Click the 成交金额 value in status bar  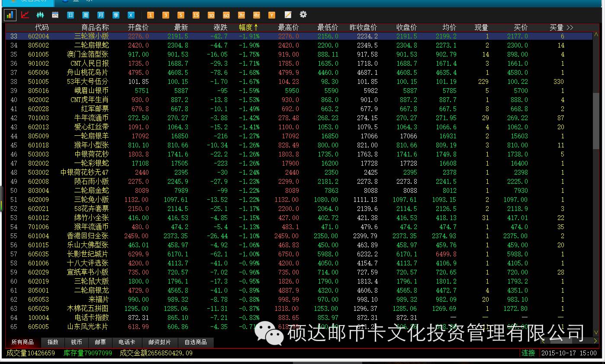pyautogui.click(x=155, y=353)
